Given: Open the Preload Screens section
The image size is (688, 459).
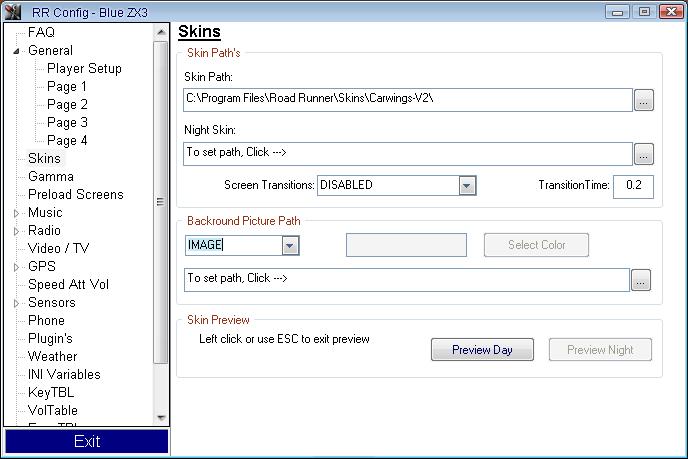Looking at the screenshot, I should (x=76, y=195).
